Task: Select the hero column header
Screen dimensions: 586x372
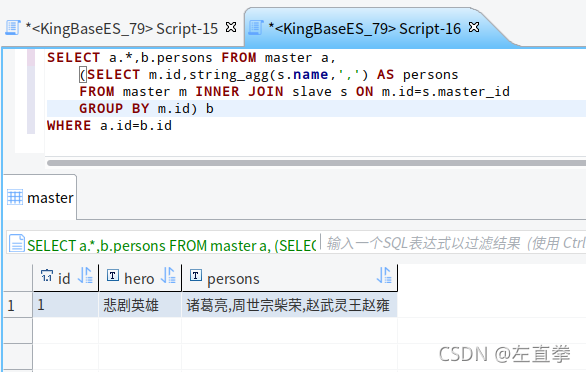Action: tap(141, 277)
